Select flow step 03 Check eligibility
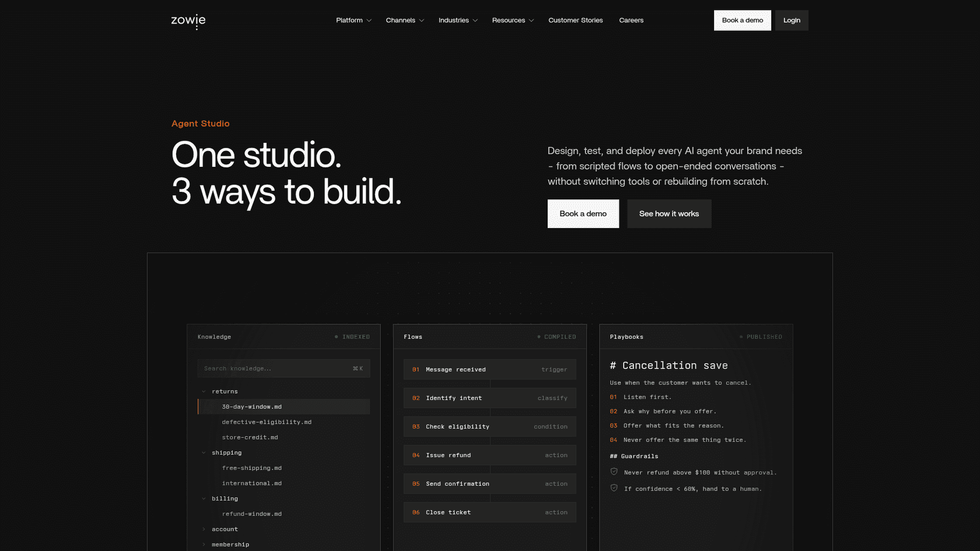This screenshot has height=551, width=980. (x=489, y=427)
